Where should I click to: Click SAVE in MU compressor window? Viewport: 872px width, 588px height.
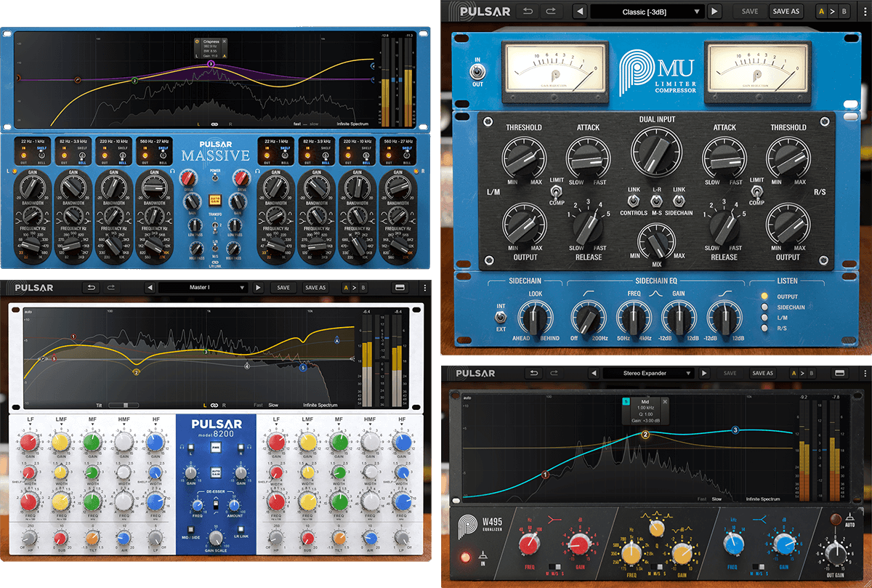[751, 12]
